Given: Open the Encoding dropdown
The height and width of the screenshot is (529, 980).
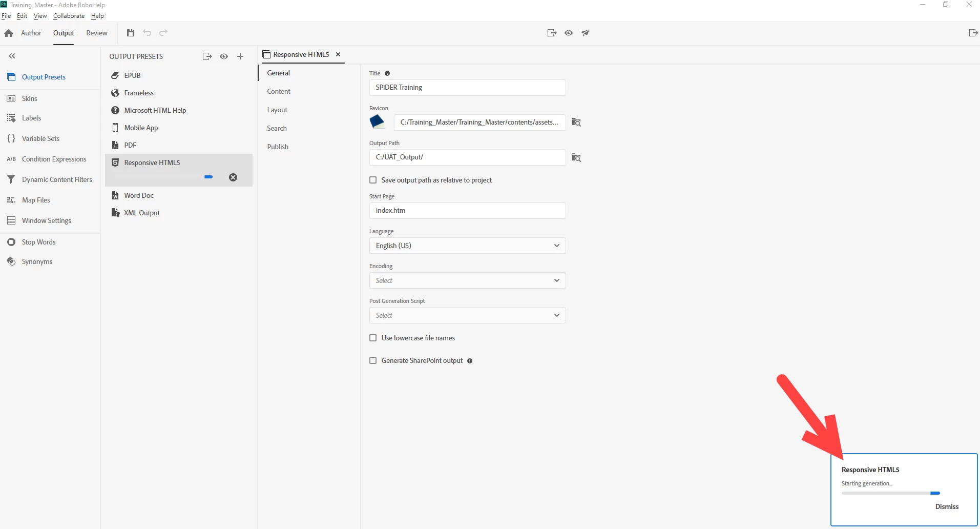Looking at the screenshot, I should (467, 280).
